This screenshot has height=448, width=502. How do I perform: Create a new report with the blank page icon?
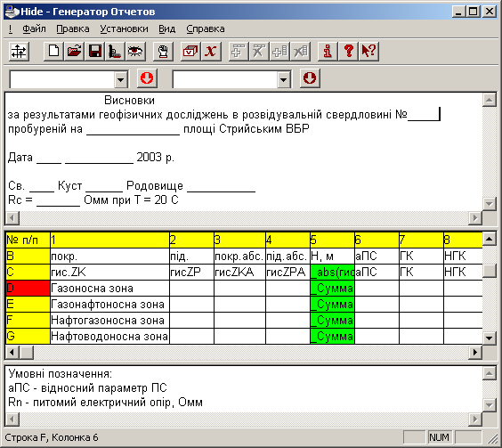click(53, 52)
